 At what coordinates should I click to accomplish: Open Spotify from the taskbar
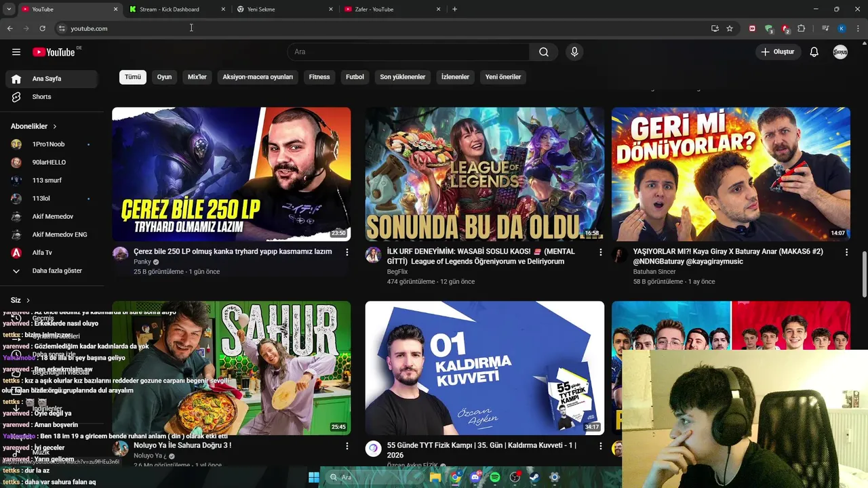pos(495,477)
